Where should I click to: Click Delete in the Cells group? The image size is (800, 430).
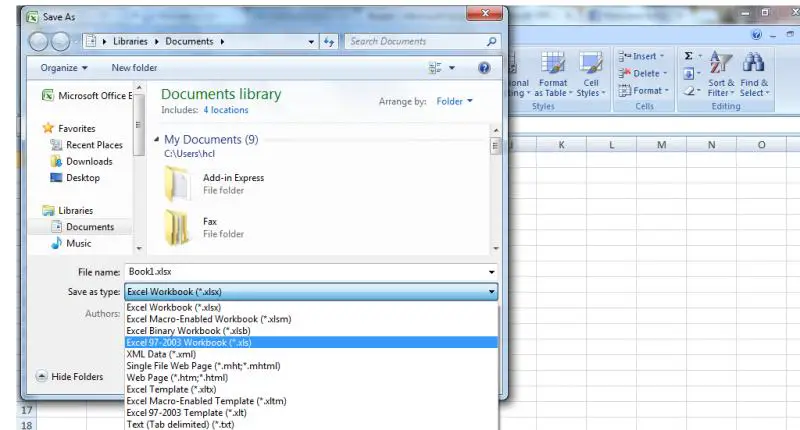(643, 73)
